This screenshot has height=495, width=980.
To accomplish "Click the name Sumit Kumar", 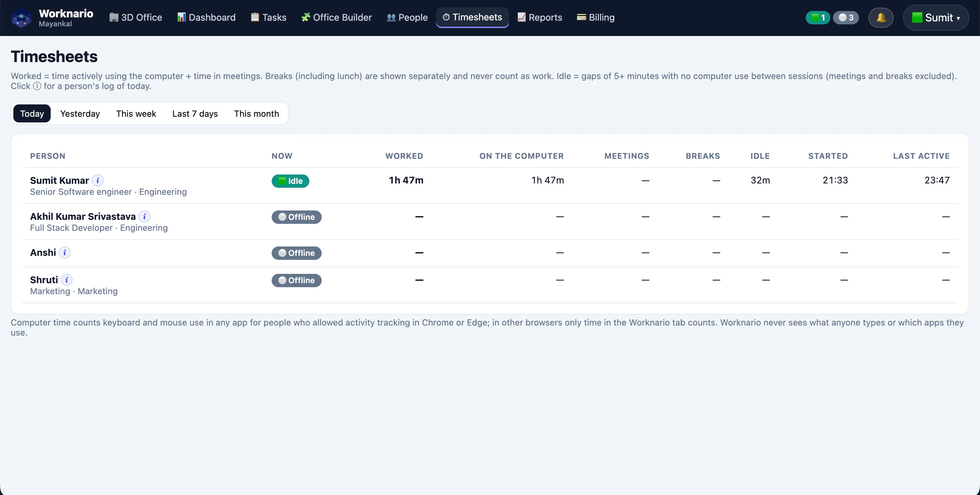I will 59,180.
